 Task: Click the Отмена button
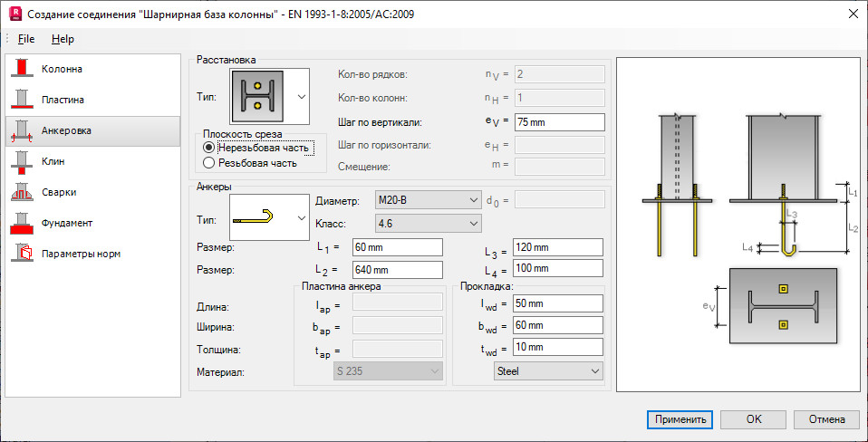tap(826, 419)
